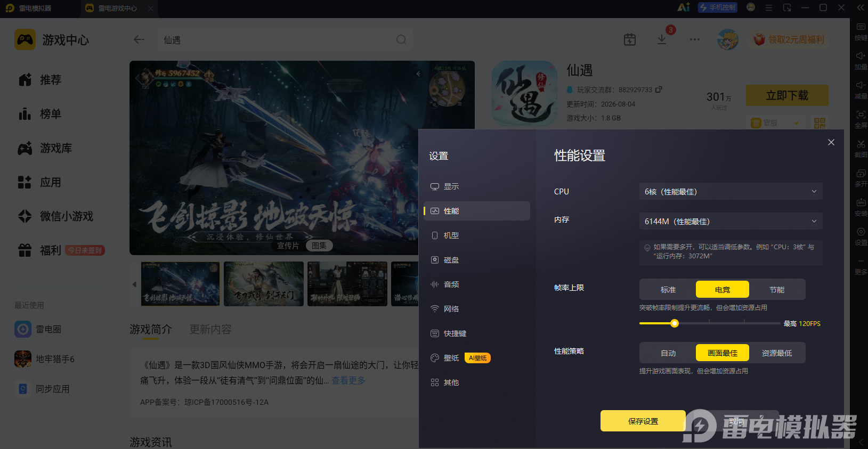Select 画面最佳 performance strategy
This screenshot has height=449, width=868.
click(x=723, y=353)
